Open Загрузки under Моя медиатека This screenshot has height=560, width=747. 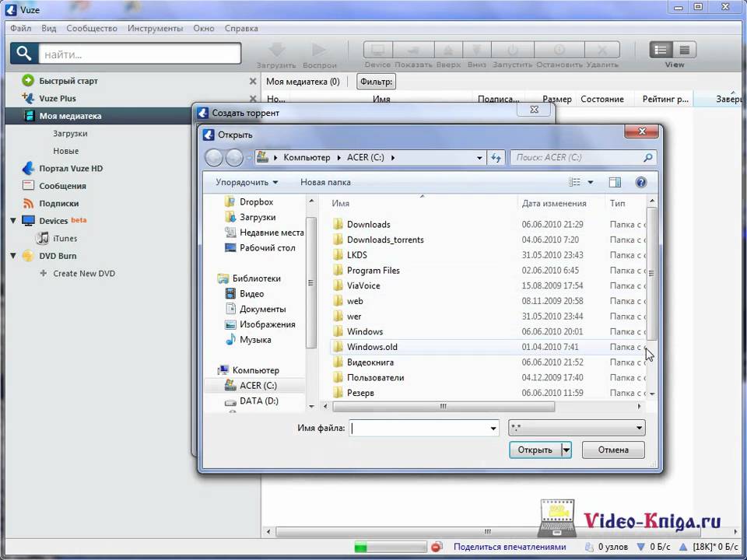70,133
